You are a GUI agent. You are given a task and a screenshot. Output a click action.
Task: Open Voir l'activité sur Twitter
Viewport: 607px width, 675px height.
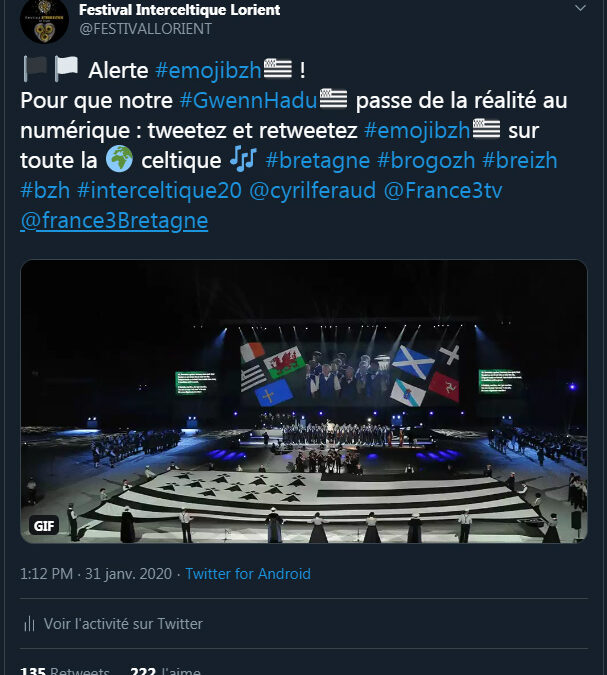[123, 624]
